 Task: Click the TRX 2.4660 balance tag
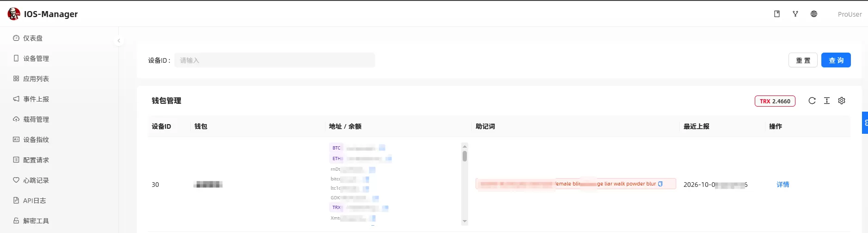point(775,101)
